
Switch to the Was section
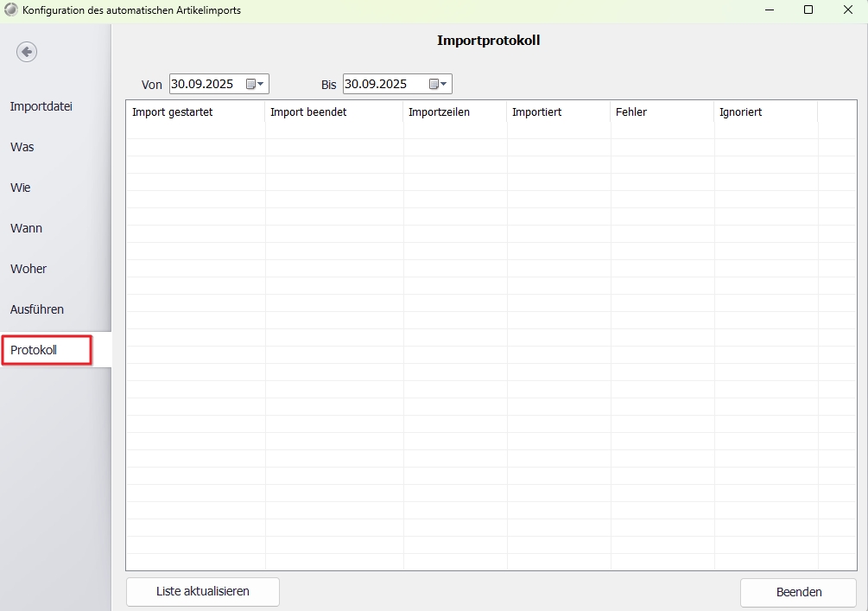22,147
